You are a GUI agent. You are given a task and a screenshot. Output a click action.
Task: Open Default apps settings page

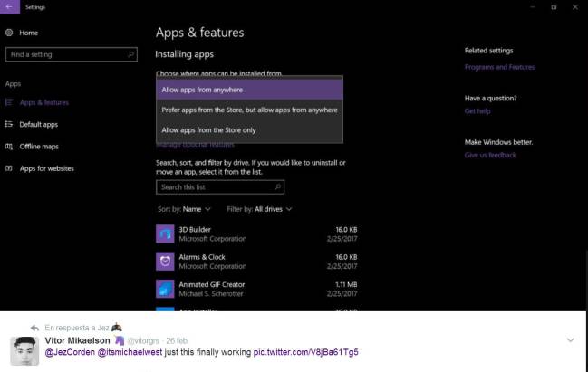(x=39, y=124)
